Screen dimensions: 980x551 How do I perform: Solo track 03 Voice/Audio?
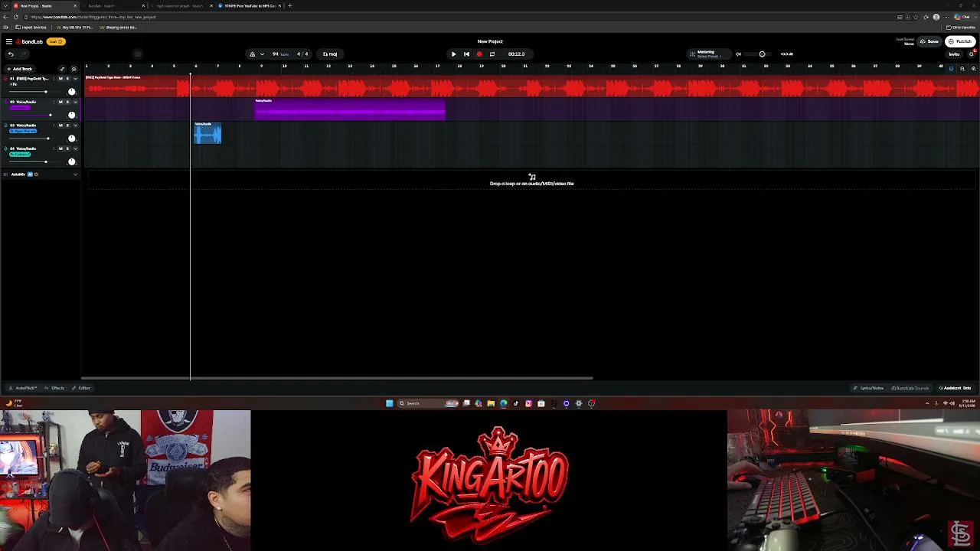tap(67, 126)
